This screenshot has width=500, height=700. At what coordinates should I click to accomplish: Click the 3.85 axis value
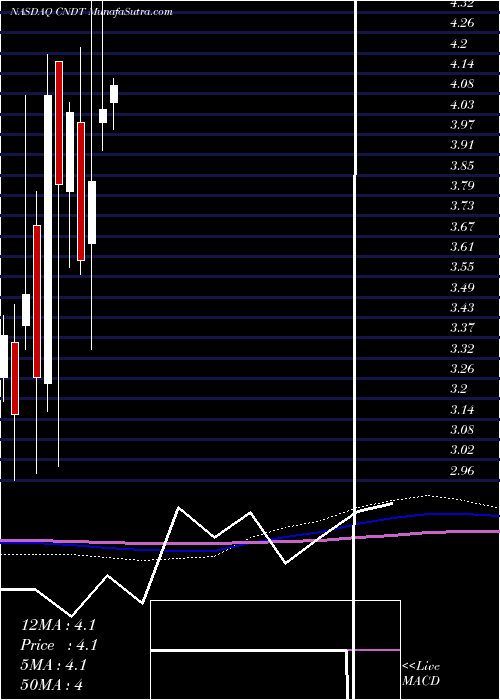click(x=462, y=166)
